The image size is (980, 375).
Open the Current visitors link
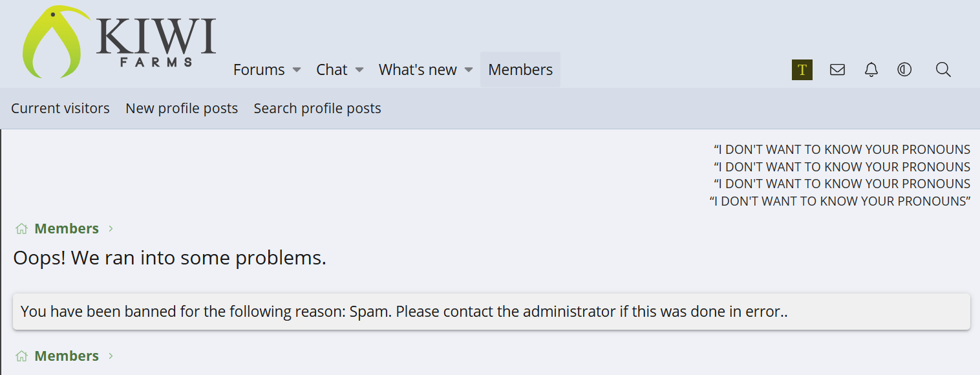[x=60, y=109]
